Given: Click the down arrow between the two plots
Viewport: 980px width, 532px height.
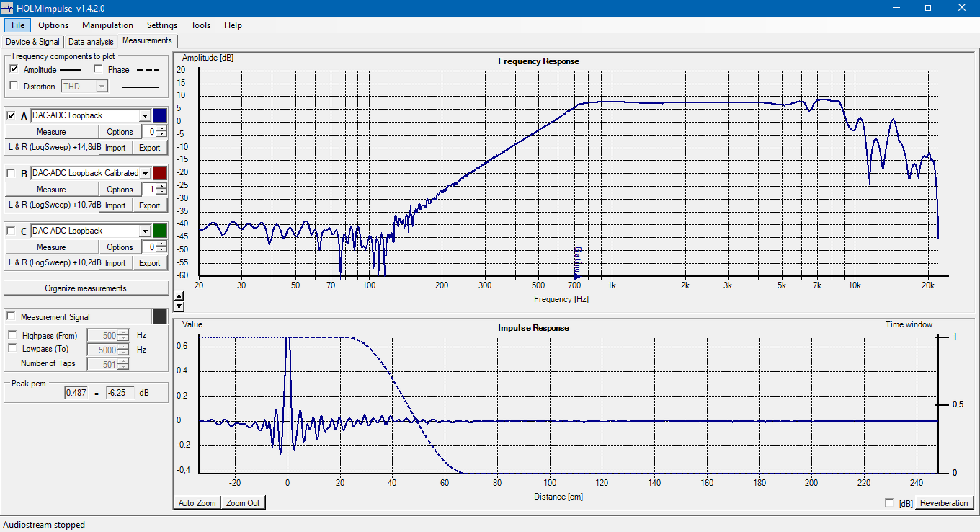Looking at the screenshot, I should [x=179, y=306].
